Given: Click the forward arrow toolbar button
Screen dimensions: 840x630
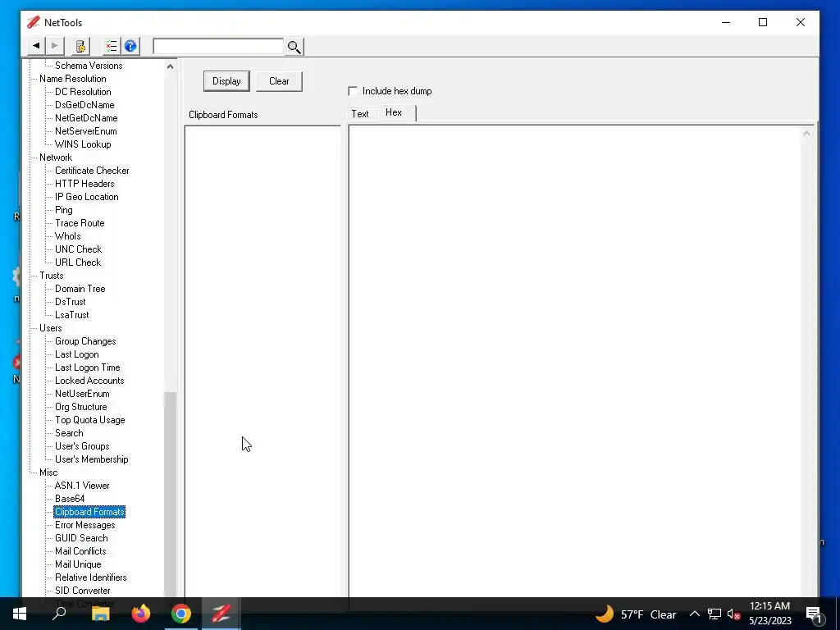Looking at the screenshot, I should [55, 46].
